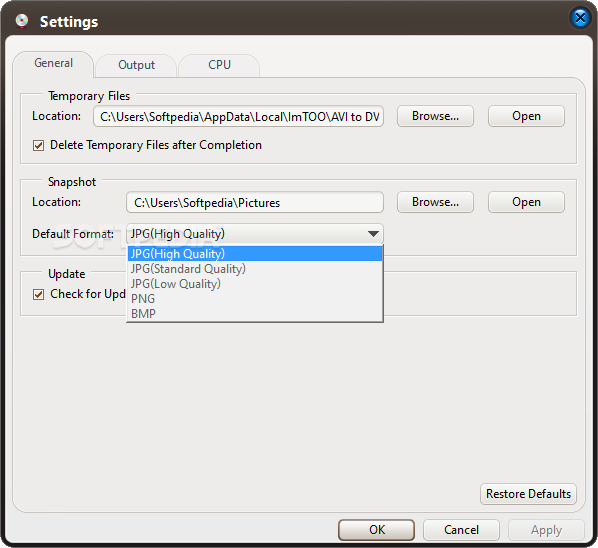Open the CPU tab
The image size is (598, 548).
click(x=219, y=65)
